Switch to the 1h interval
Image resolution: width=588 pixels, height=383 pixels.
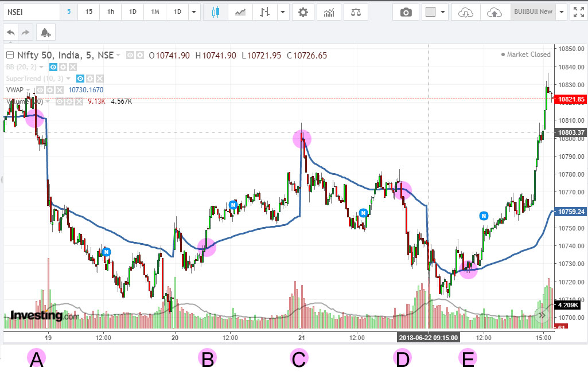coord(110,11)
